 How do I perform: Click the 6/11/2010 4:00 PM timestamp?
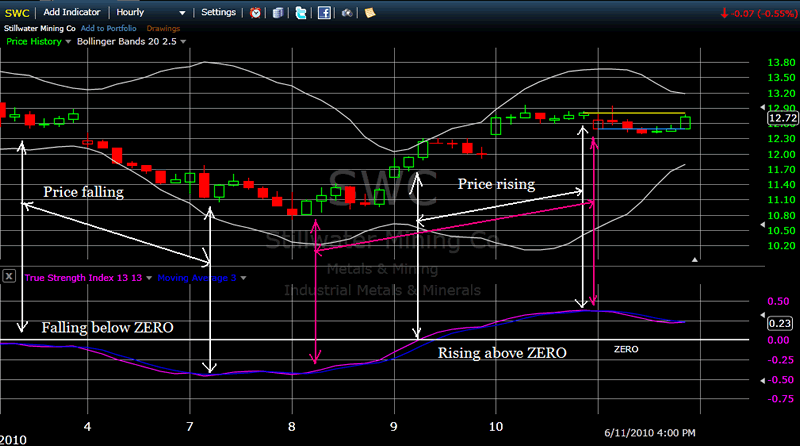click(649, 433)
